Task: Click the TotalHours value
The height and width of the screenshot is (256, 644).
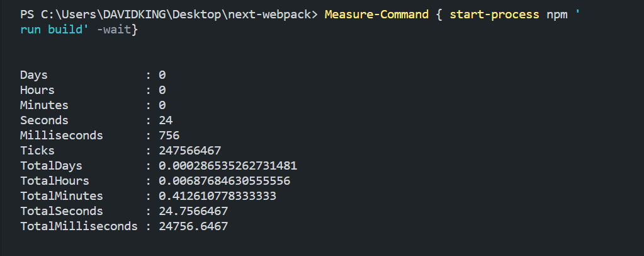Action: 224,181
